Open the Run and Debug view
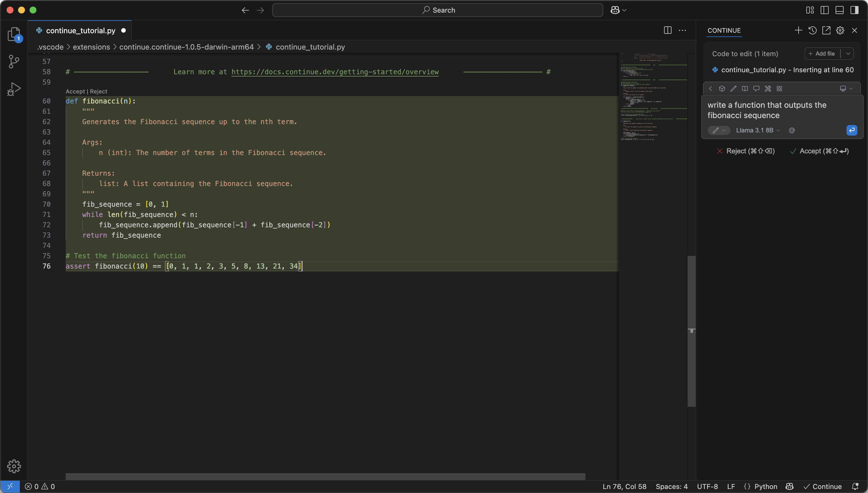 point(14,89)
